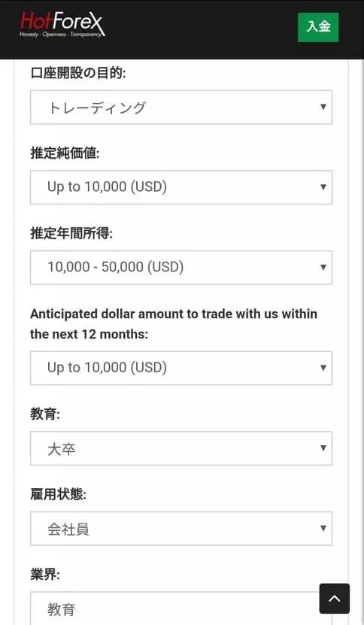Click the 雇用状態 label text
Screen dimensions: 364x625
point(58,495)
